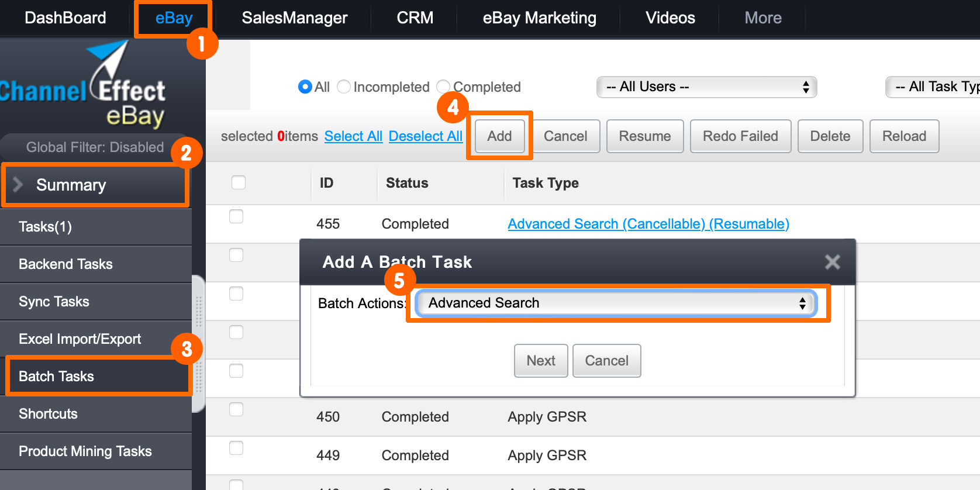Check the box for task 449
This screenshot has width=980, height=490.
click(x=236, y=448)
